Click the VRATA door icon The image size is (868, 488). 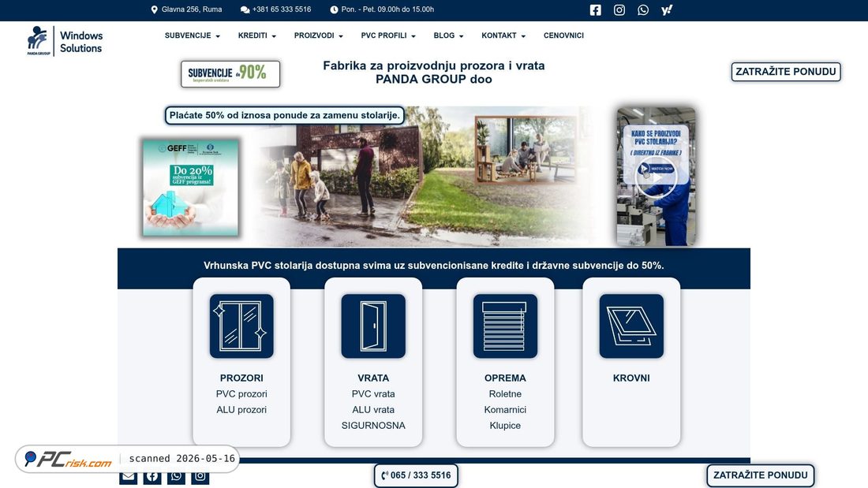(x=373, y=326)
